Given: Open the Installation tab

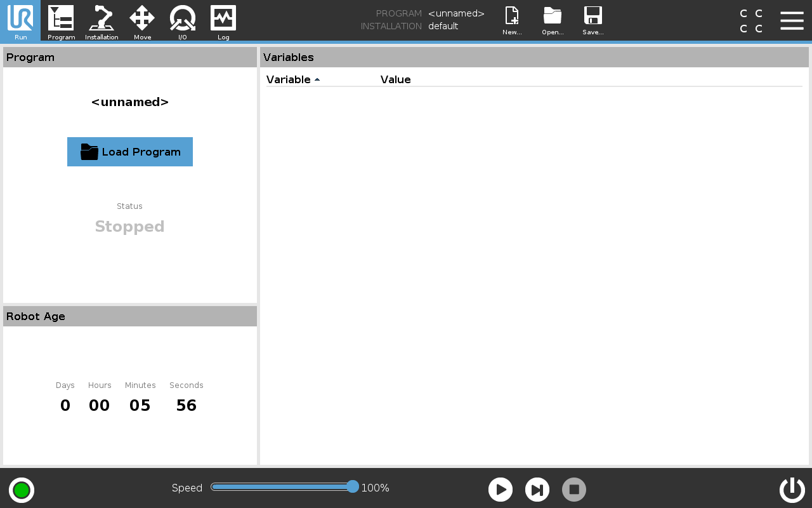Looking at the screenshot, I should coord(101,21).
